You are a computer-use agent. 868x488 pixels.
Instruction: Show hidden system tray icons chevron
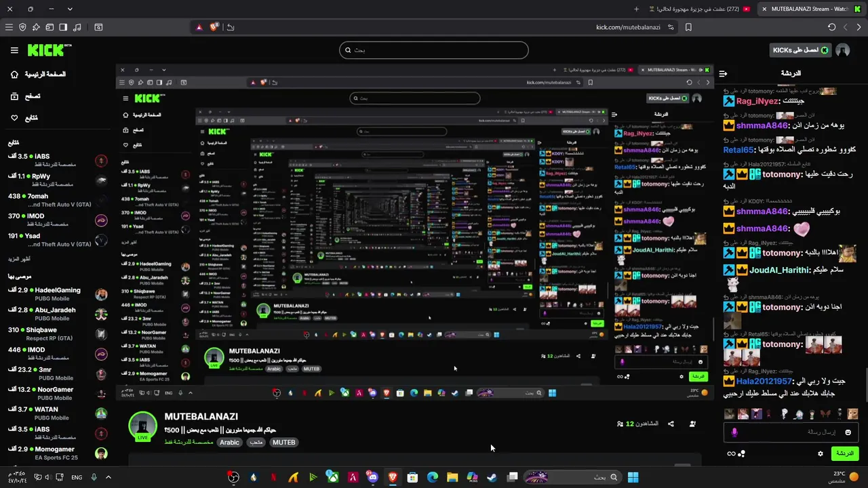tap(108, 477)
